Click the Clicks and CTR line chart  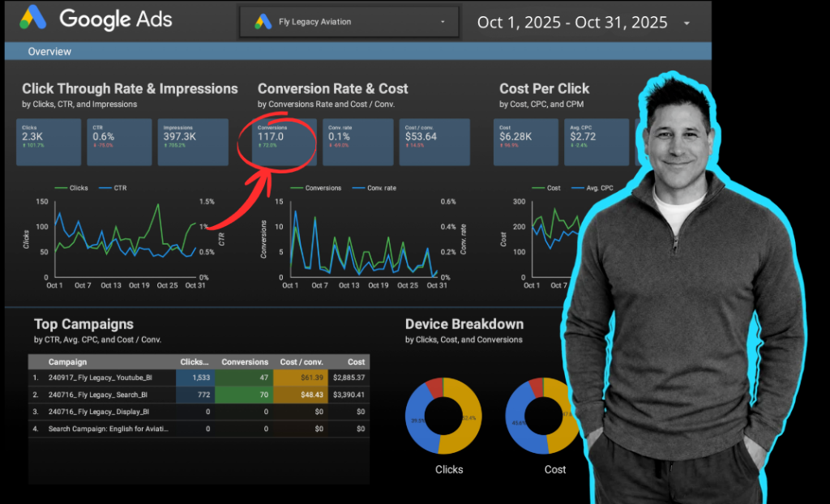pos(126,238)
